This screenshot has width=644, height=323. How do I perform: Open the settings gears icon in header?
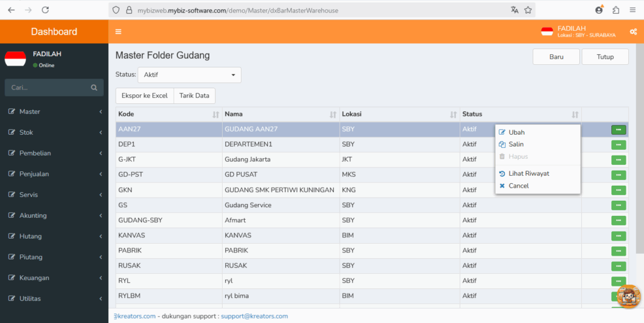click(633, 31)
